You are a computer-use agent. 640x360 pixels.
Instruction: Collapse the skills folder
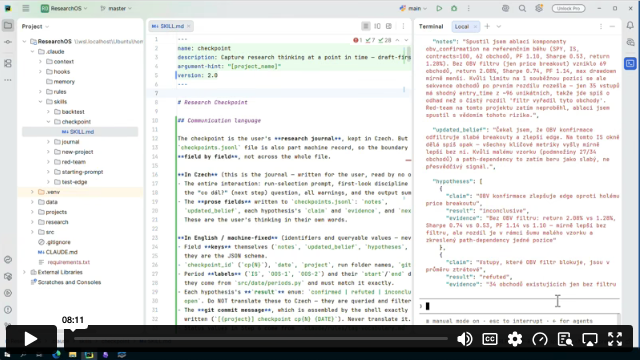click(40, 102)
